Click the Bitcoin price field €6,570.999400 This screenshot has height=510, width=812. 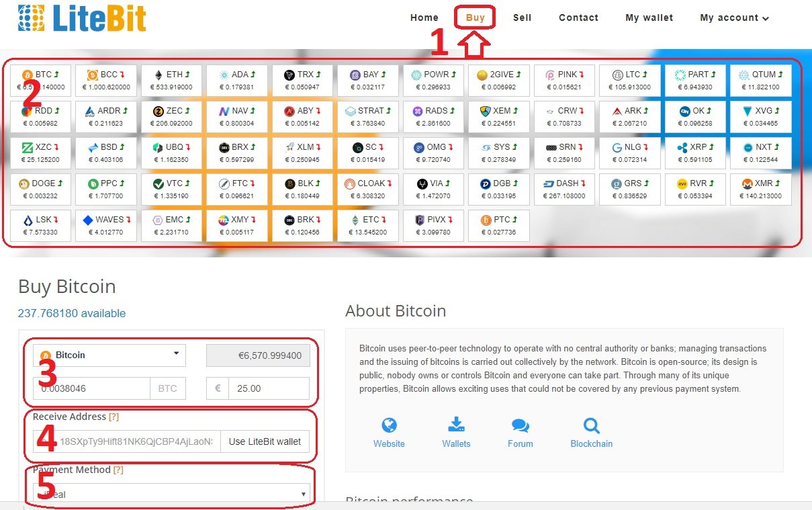point(258,355)
